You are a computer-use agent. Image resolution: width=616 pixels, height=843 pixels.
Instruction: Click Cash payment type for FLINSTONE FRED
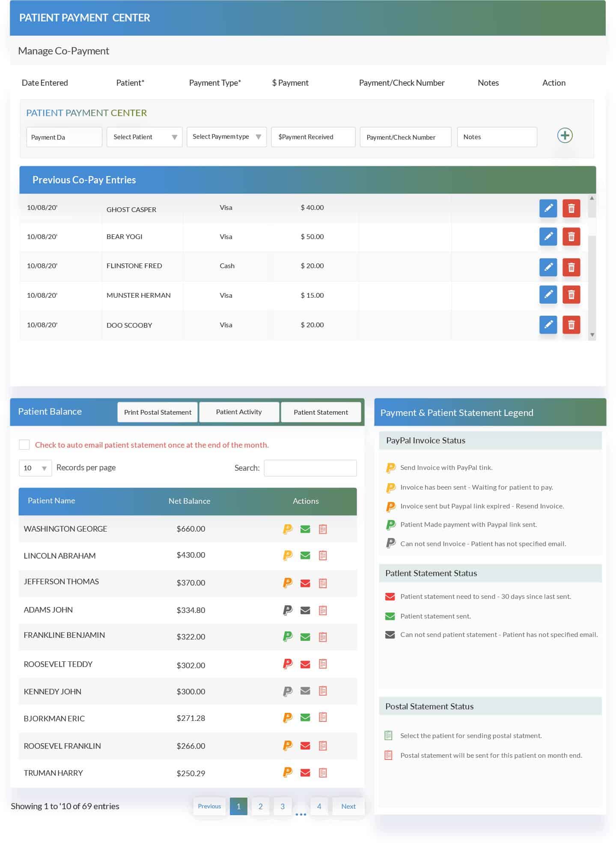227,266
